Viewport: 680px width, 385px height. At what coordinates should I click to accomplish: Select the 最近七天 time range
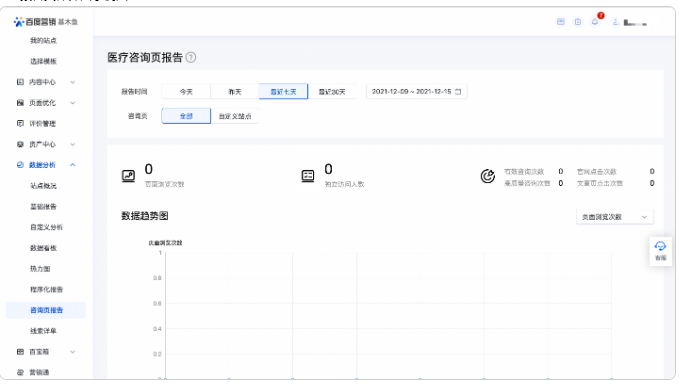coord(283,91)
